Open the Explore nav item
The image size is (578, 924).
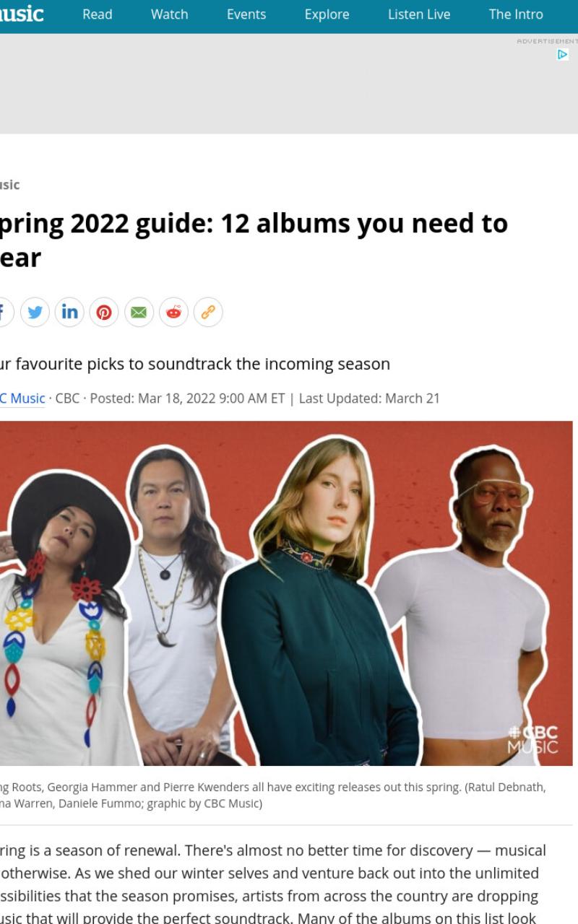[x=327, y=14]
